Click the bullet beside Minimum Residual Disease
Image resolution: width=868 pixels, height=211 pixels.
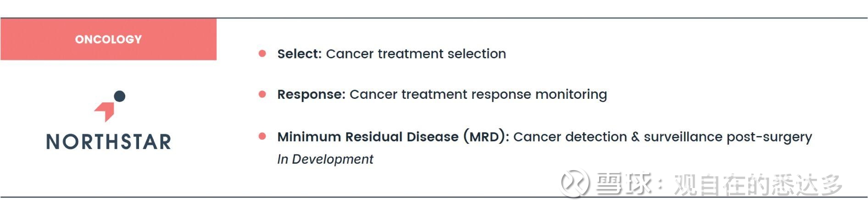pyautogui.click(x=262, y=137)
